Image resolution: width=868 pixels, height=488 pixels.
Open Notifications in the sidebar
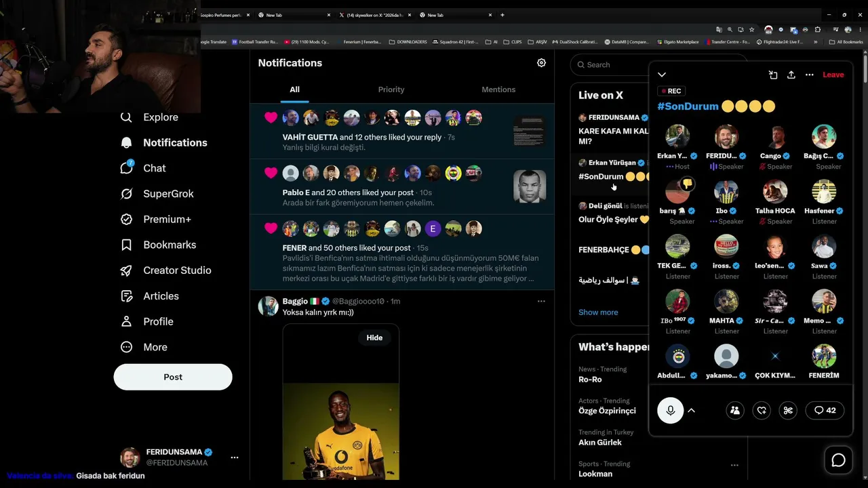[x=164, y=142]
